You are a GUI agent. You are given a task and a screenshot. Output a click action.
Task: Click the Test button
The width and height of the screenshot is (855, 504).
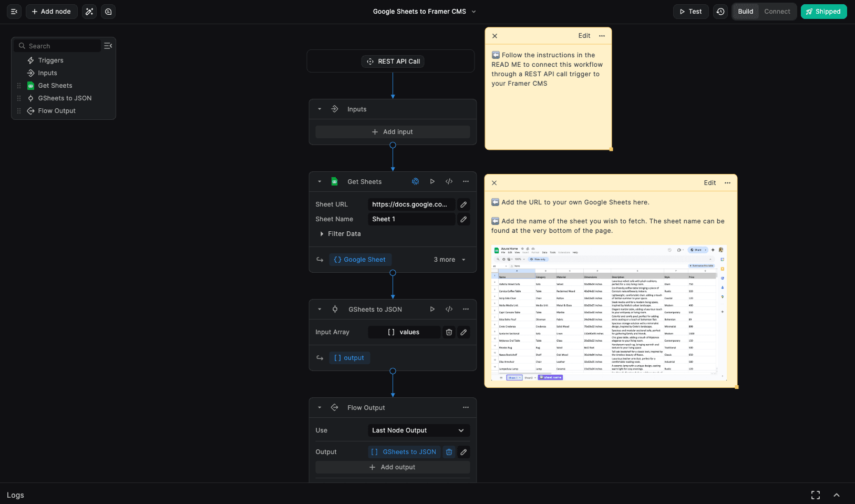[x=691, y=12]
